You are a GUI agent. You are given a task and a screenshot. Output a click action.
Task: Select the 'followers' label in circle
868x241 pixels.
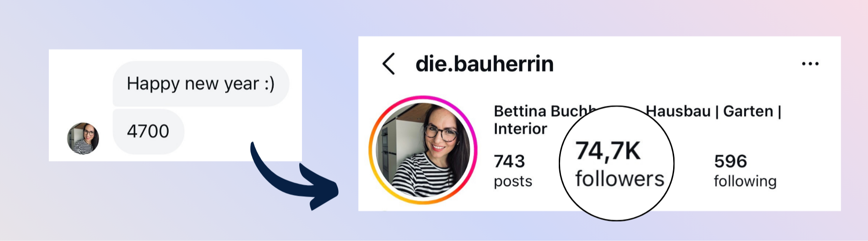pos(620,179)
